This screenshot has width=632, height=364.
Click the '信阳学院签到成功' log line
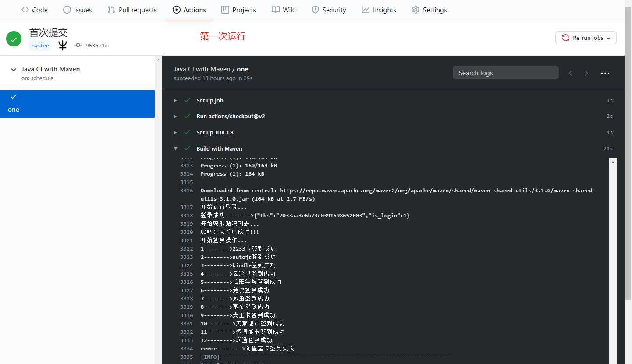(x=241, y=282)
